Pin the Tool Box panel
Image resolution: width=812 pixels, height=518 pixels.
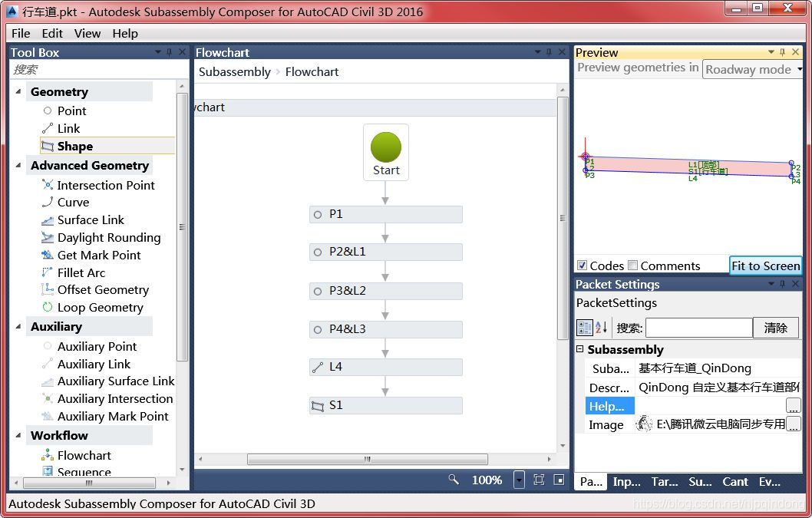pos(170,52)
